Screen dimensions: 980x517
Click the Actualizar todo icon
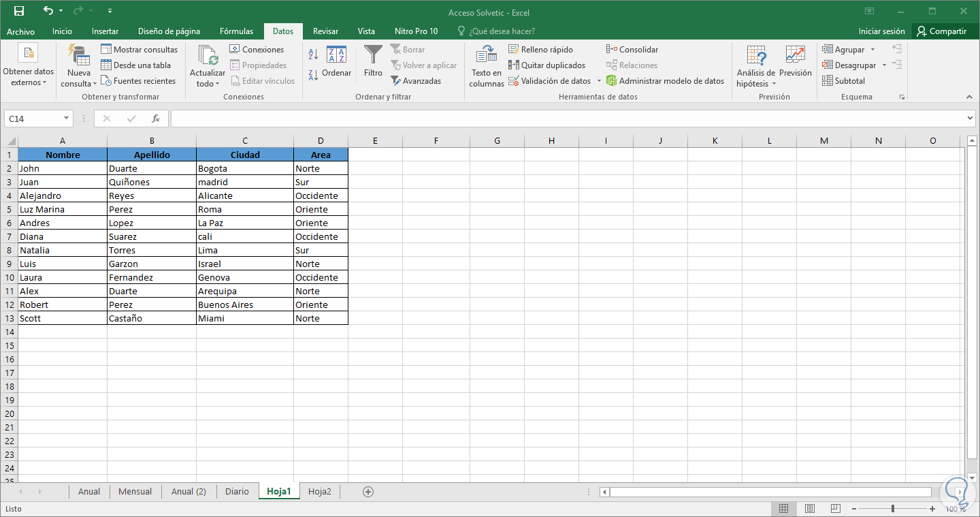tap(208, 55)
